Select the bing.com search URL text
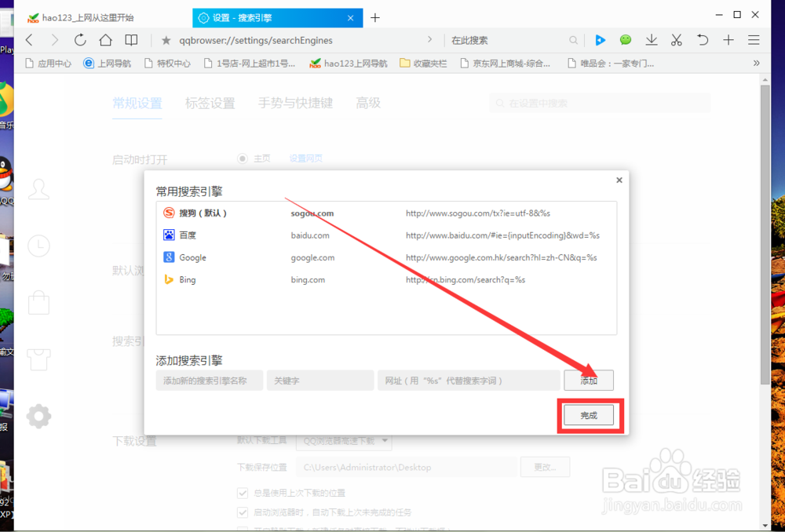The image size is (785, 532). coord(466,280)
